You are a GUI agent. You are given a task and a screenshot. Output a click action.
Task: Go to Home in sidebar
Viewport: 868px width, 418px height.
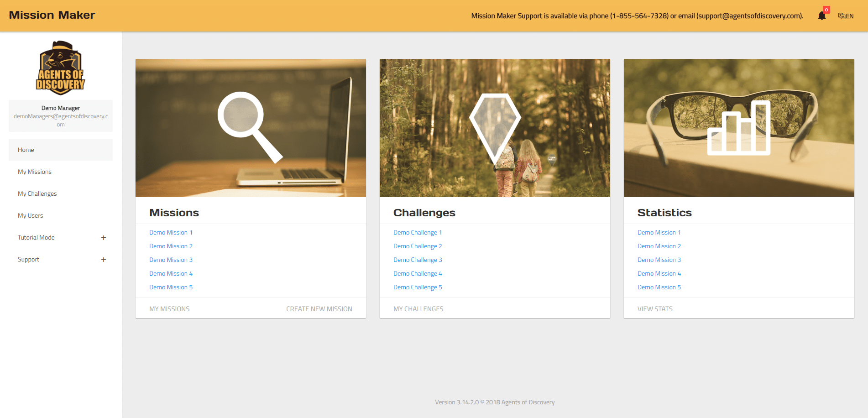click(26, 150)
